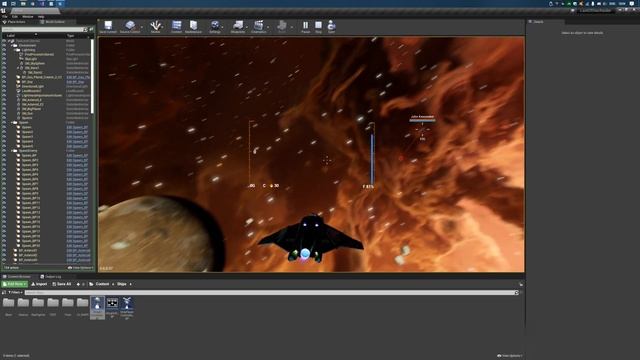This screenshot has height=360, width=640.
Task: Go forward in Content Browser history
Action: coord(84,284)
